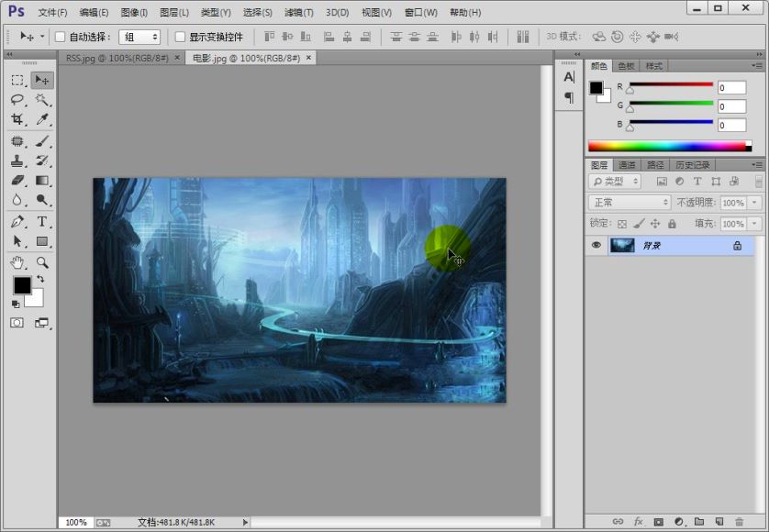The image size is (769, 532).
Task: Switch to the 色板 panel tab
Action: pyautogui.click(x=626, y=66)
